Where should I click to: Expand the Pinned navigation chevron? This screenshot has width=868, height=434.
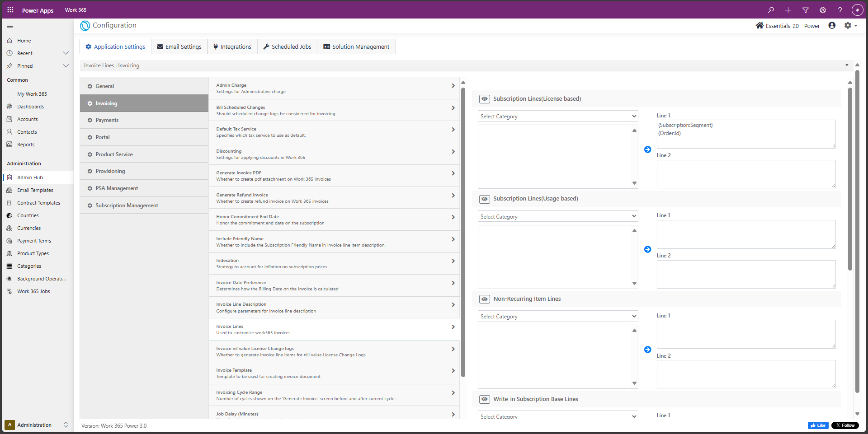click(66, 66)
